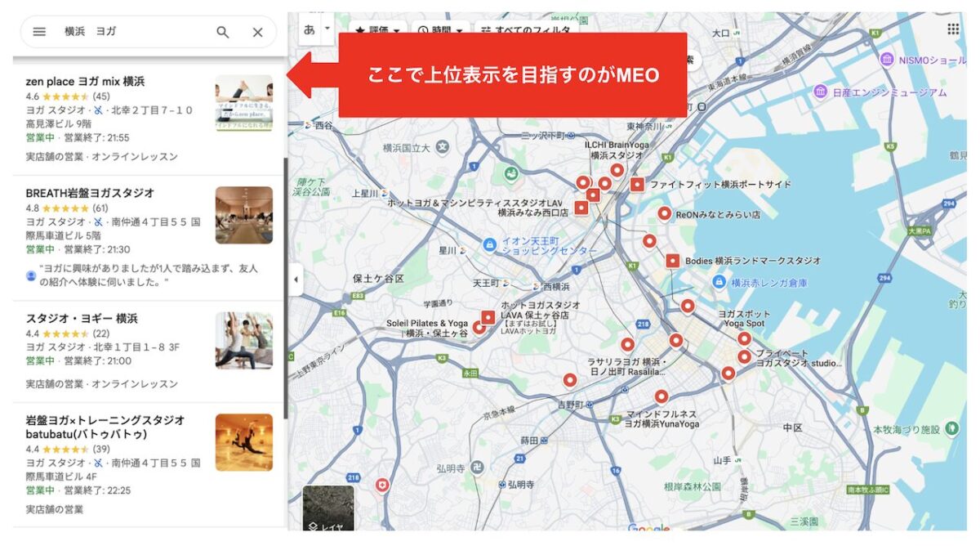Screen dimensions: 980x546
Task: Click the 営業終了: 21:30 hours text
Action: pyautogui.click(x=96, y=249)
